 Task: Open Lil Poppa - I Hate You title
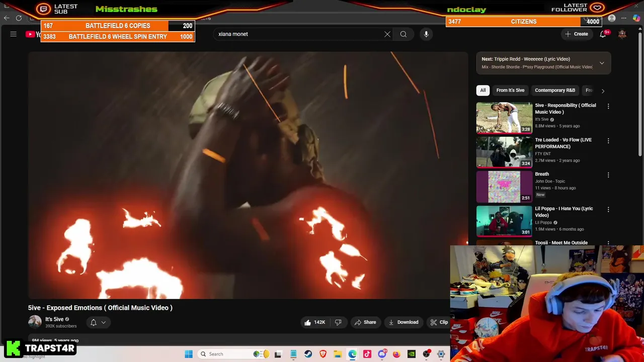[x=564, y=212]
